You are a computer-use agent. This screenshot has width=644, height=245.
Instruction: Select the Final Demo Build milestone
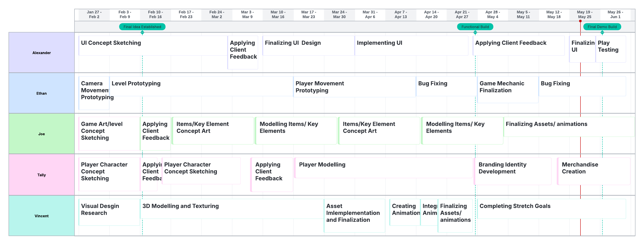click(602, 27)
